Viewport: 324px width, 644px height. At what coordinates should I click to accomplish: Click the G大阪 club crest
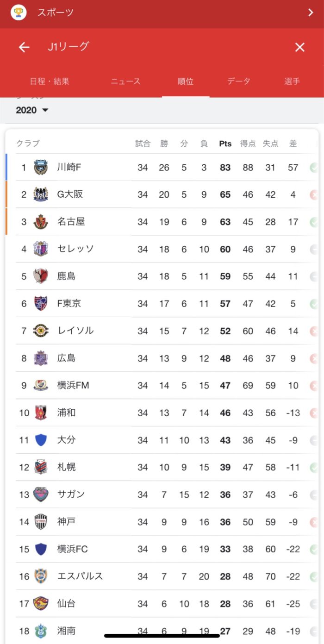point(41,194)
